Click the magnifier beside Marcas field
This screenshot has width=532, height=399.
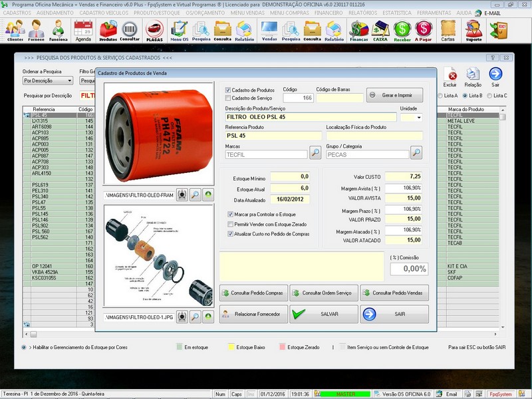[x=317, y=154]
